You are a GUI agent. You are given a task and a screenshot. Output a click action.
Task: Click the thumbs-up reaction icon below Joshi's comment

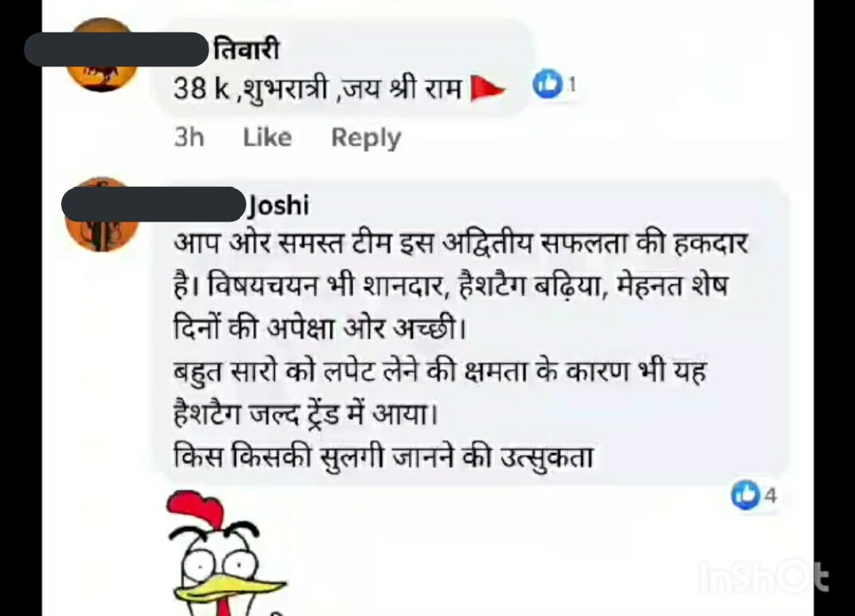[745, 495]
